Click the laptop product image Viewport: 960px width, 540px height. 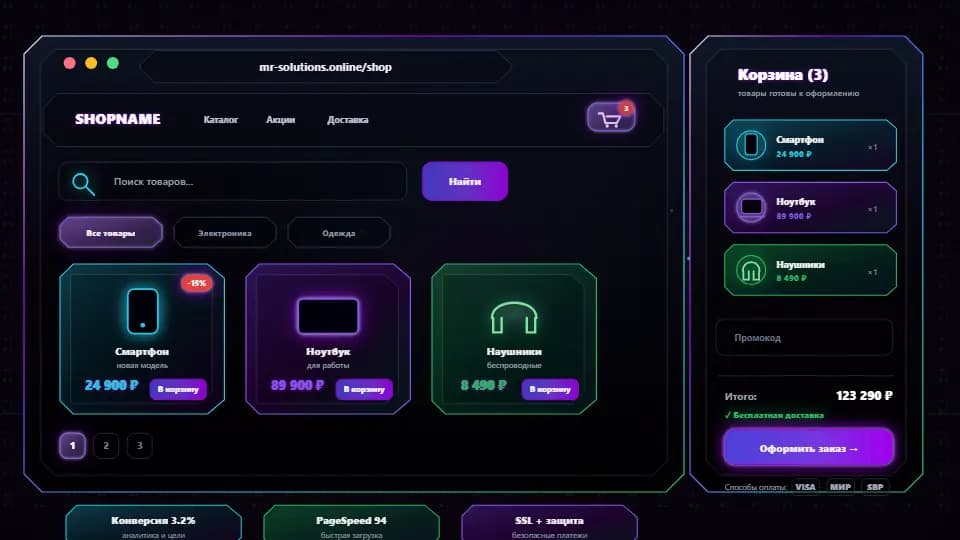click(328, 316)
